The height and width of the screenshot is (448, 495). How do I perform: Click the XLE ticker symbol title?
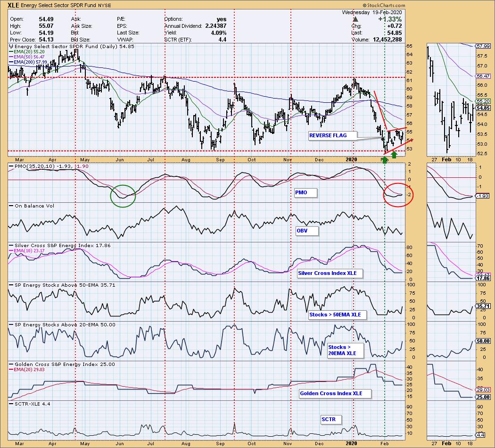click(14, 5)
